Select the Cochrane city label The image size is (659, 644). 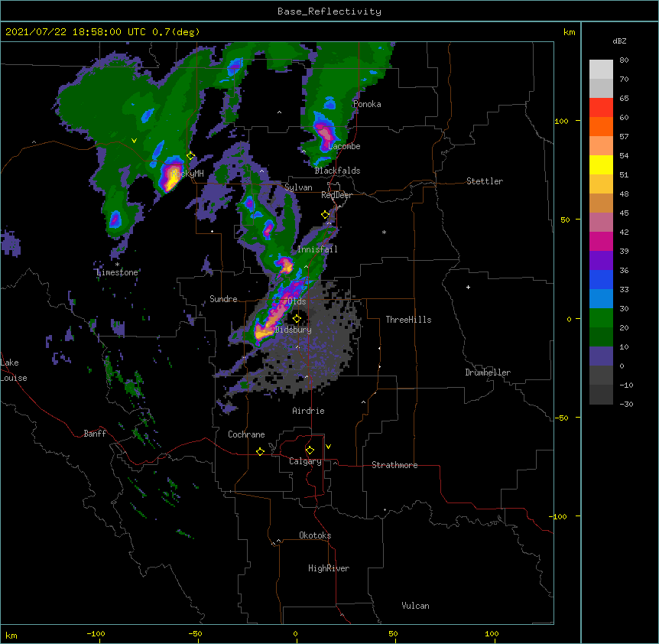[x=246, y=434]
